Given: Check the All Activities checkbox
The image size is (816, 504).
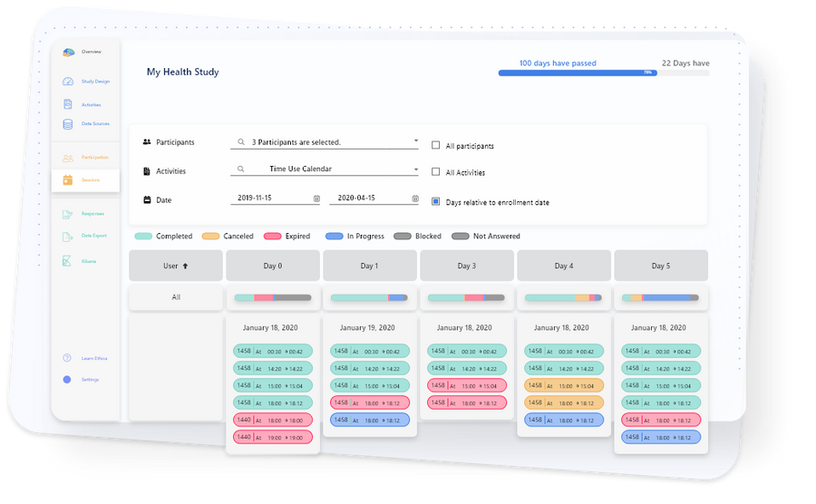Looking at the screenshot, I should [x=436, y=172].
